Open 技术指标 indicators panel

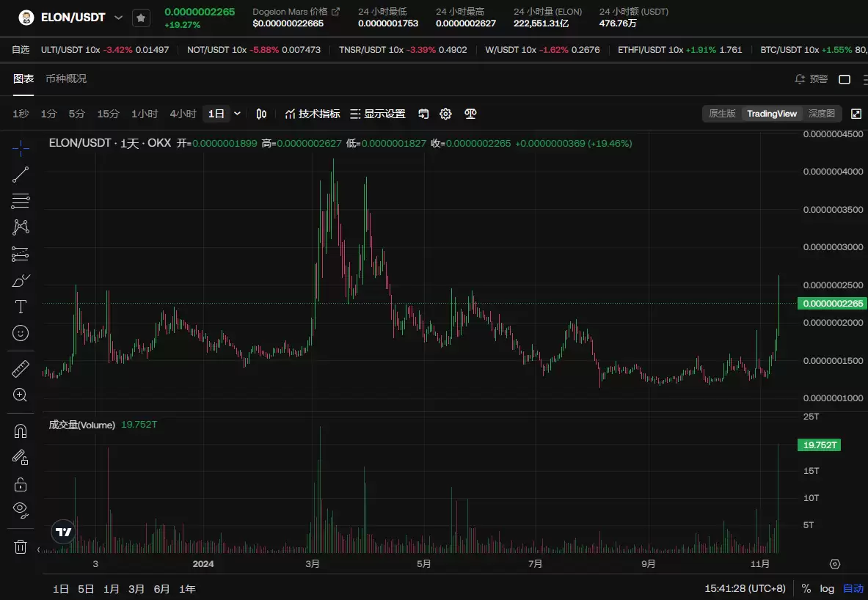pos(312,114)
